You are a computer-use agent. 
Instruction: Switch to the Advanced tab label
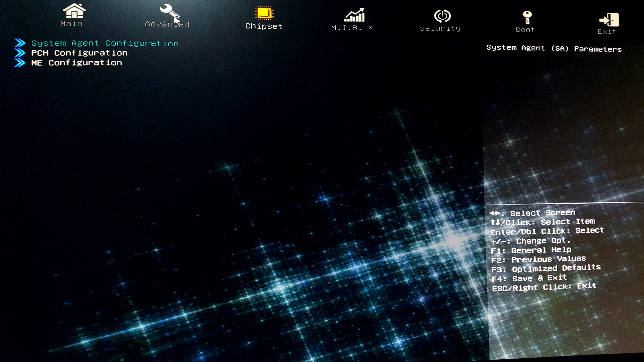(167, 24)
